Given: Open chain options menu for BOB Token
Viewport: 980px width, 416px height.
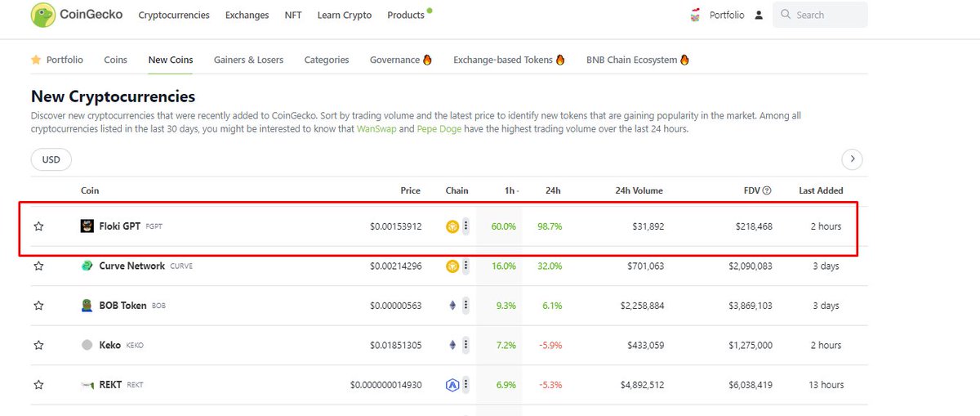Looking at the screenshot, I should click(x=466, y=306).
